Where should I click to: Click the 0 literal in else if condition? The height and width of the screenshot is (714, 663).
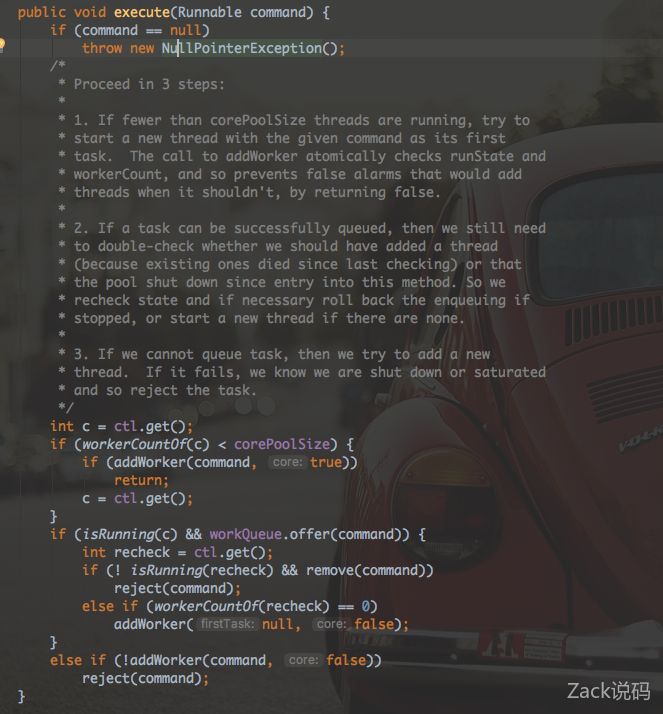366,606
